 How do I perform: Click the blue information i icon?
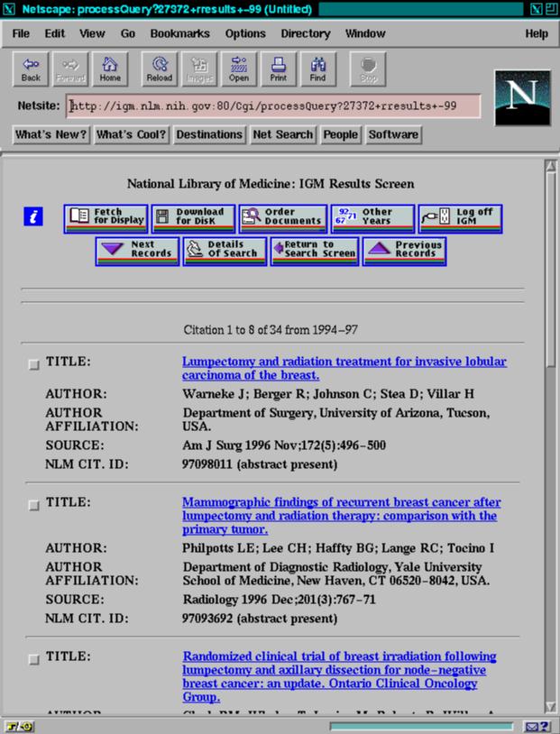click(33, 216)
